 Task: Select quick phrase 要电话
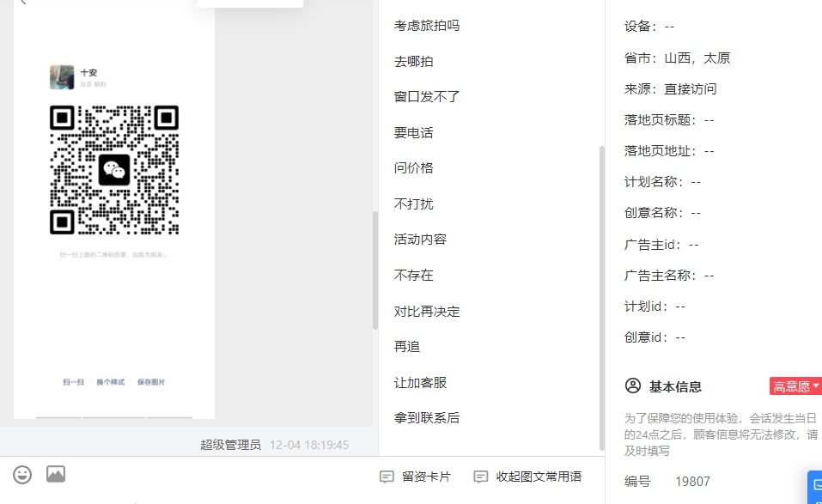click(x=414, y=132)
